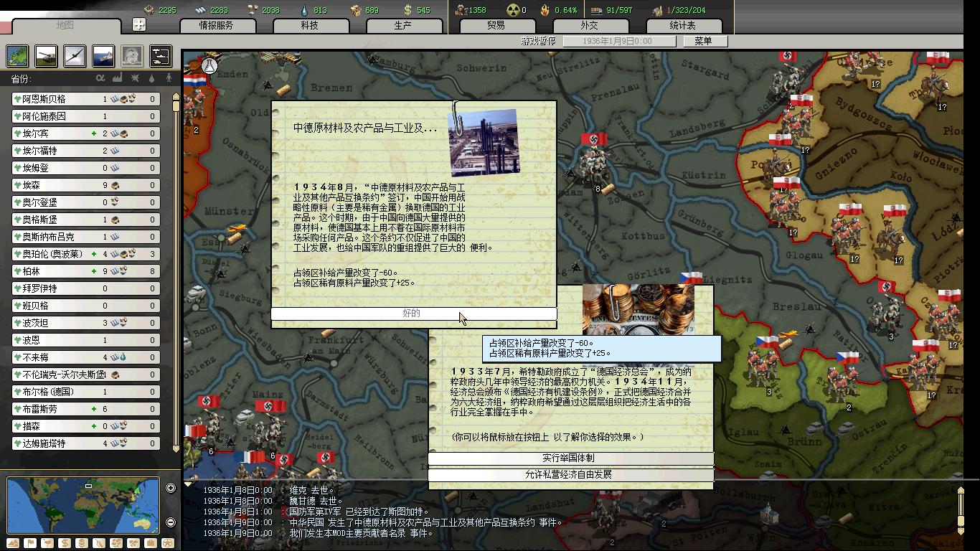
Task: Select province 柏林 in list
Action: (86, 271)
